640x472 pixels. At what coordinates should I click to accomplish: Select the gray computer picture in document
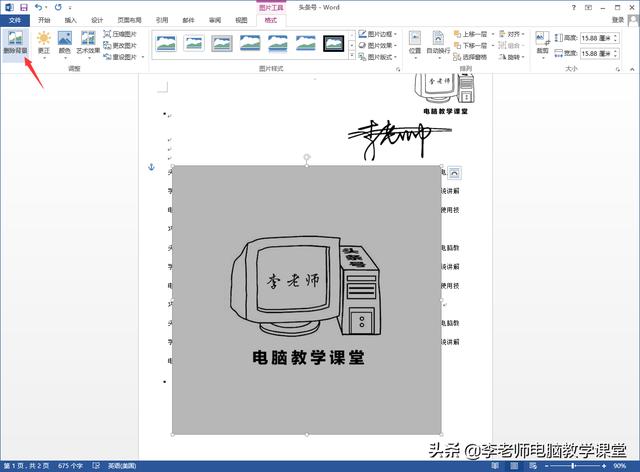(307, 300)
